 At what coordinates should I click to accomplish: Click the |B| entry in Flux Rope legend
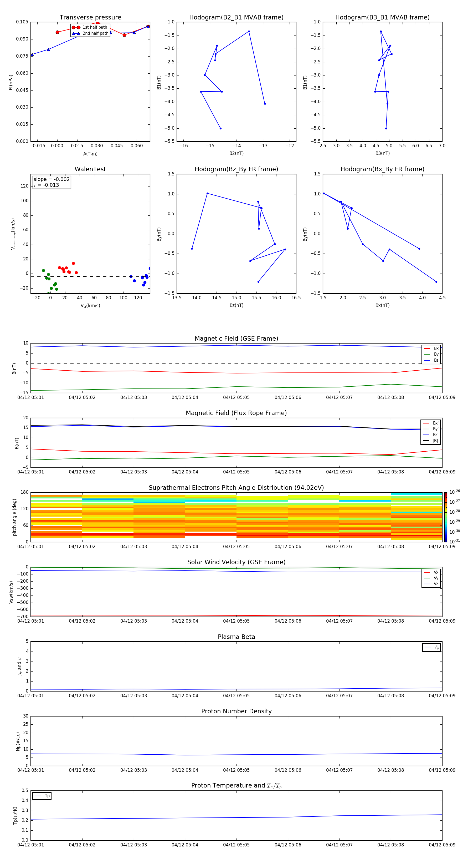coord(431,441)
